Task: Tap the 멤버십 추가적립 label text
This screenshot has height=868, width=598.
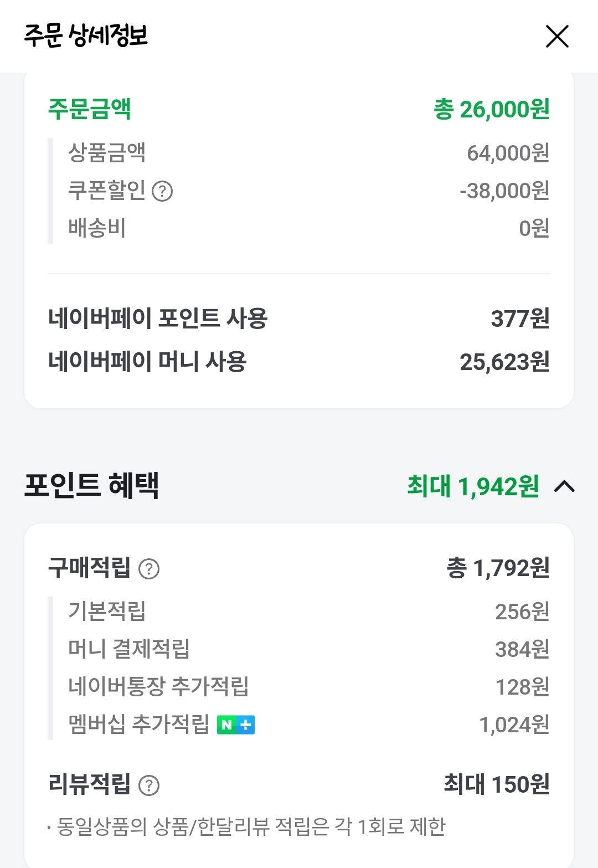Action: click(x=138, y=724)
